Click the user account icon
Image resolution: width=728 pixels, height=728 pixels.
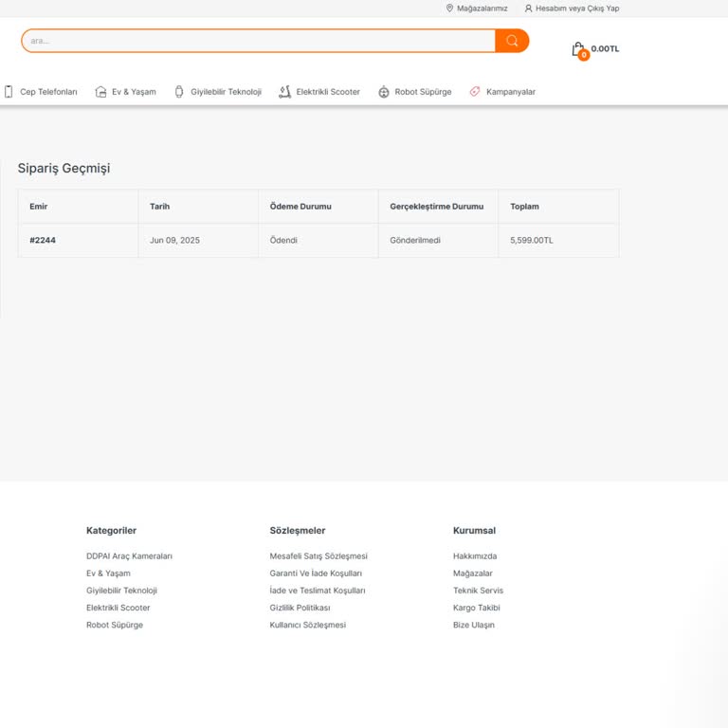pyautogui.click(x=529, y=9)
